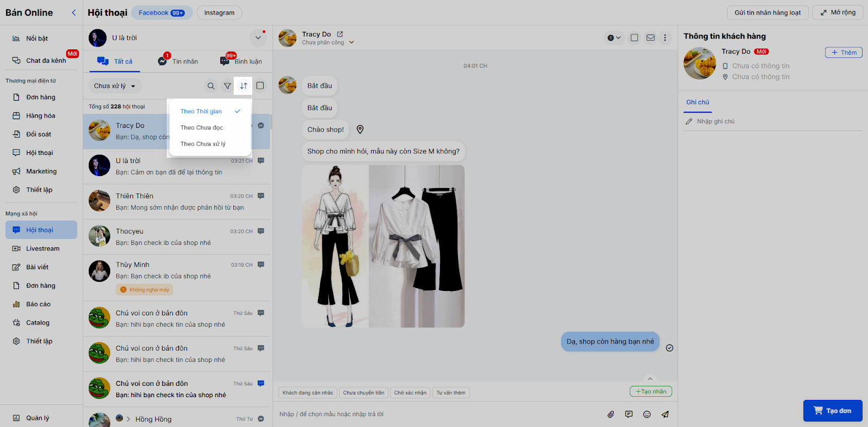Tick the select-all conversations checkbox

[260, 86]
